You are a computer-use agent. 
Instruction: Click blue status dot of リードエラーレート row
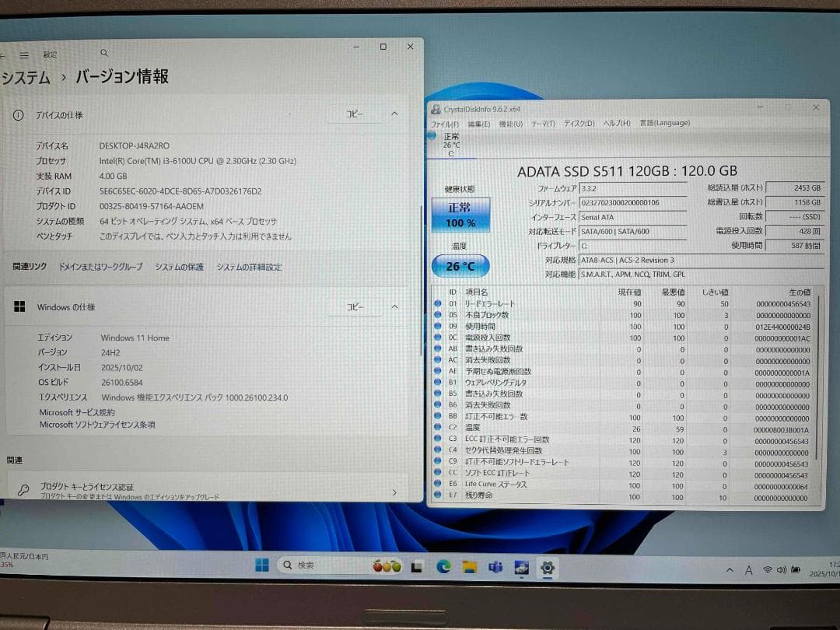click(438, 304)
